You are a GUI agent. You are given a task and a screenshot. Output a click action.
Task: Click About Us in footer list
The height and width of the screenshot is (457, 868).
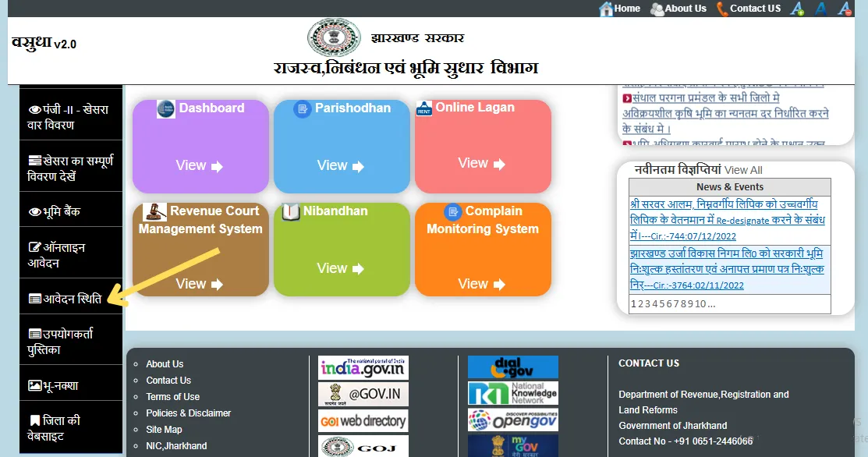click(x=165, y=364)
